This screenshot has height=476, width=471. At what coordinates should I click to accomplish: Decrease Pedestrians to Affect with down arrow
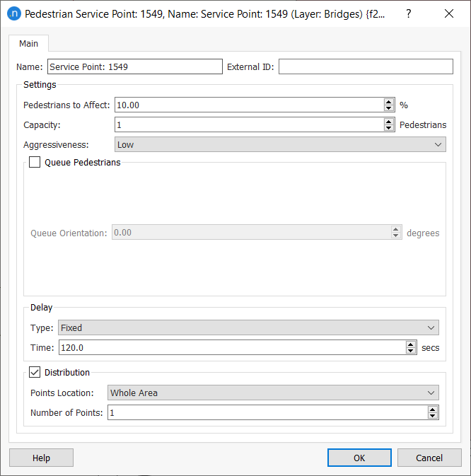[x=388, y=108]
